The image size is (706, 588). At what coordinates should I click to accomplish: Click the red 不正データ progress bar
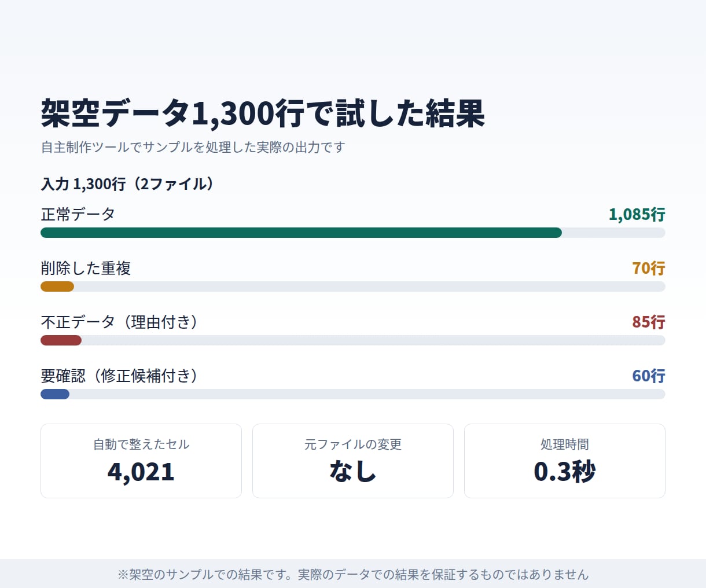click(x=61, y=340)
